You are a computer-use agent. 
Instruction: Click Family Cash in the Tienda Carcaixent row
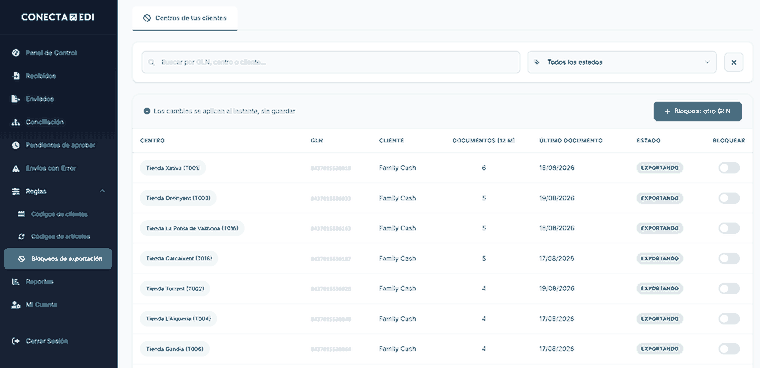397,258
